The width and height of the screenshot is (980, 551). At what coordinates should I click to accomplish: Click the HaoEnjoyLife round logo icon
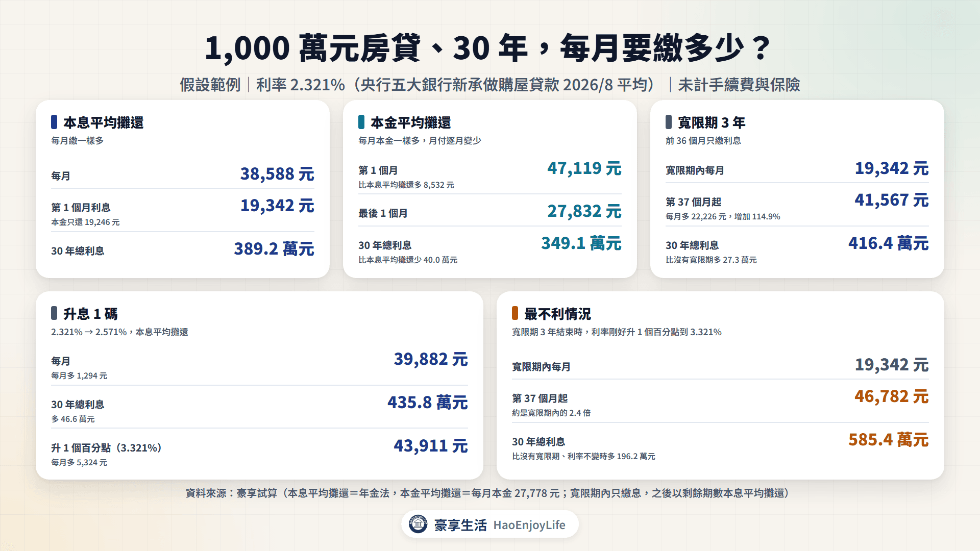418,524
